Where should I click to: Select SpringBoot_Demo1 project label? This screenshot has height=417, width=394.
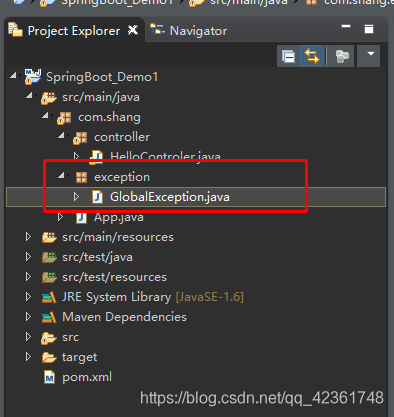coord(102,77)
